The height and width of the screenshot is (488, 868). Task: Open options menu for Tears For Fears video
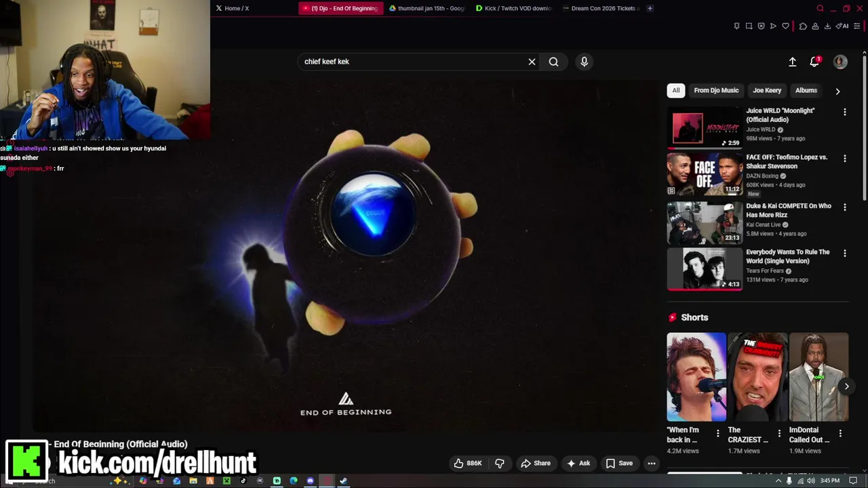click(844, 253)
